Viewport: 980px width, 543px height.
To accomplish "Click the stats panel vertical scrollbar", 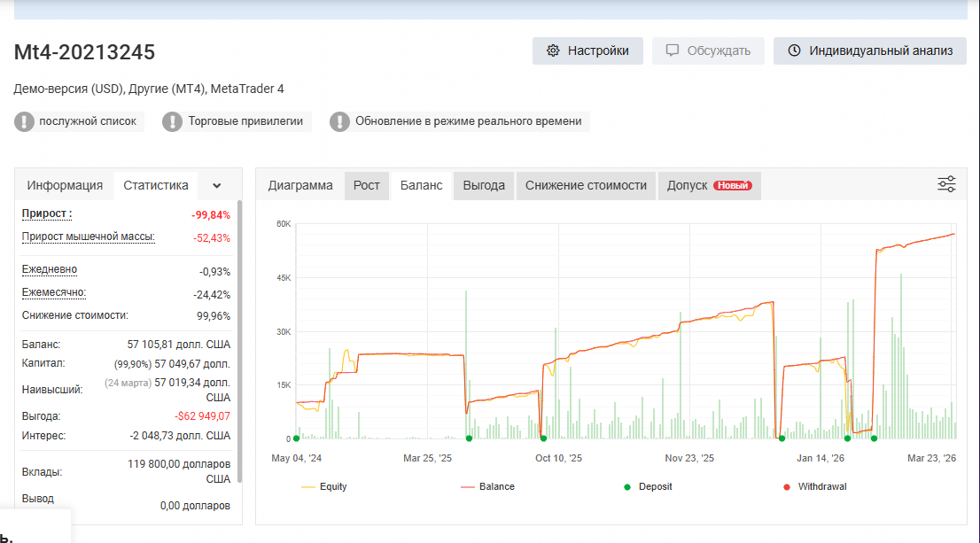I will (238, 342).
